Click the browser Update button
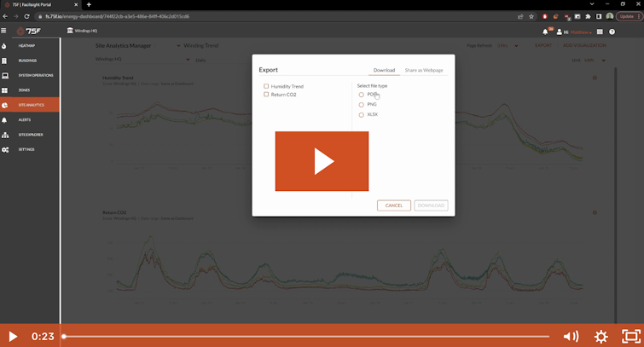This screenshot has width=644, height=347. (629, 16)
